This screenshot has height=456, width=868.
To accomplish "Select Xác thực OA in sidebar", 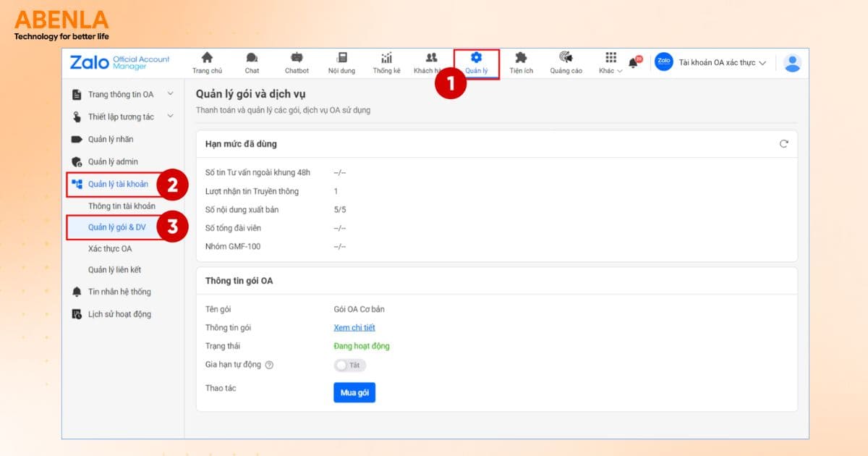I will point(110,248).
